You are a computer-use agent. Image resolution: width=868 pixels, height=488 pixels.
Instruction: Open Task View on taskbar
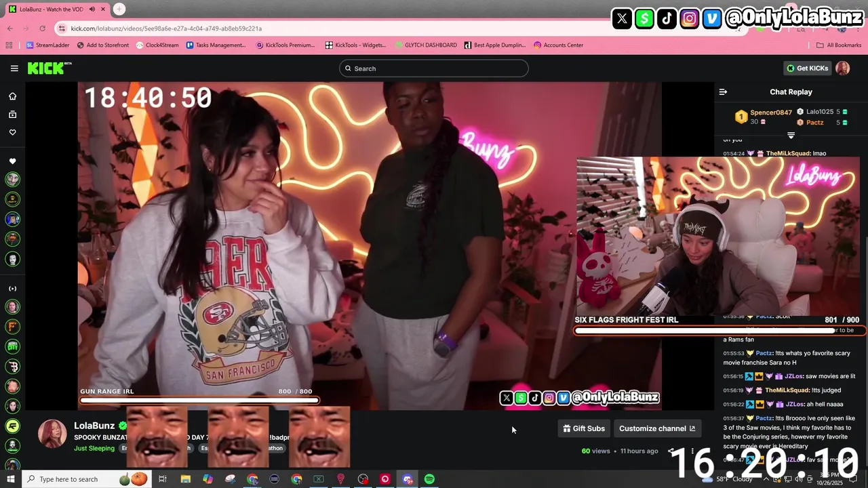click(163, 479)
